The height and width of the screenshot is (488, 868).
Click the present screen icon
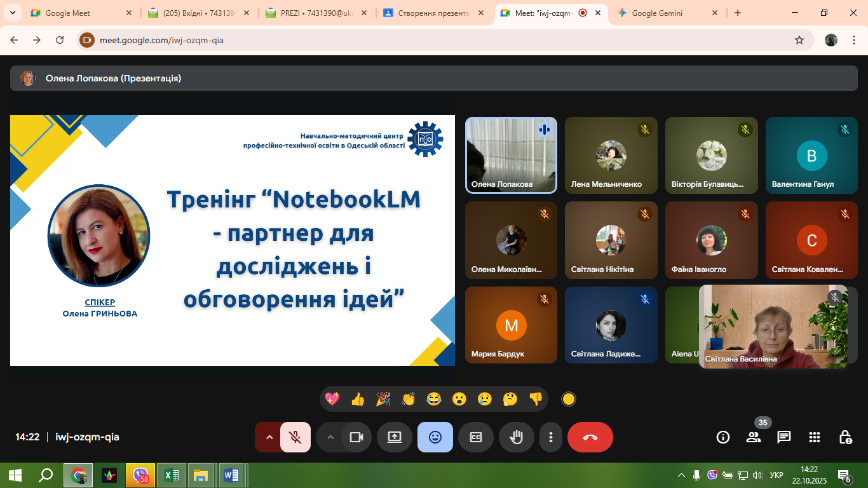[395, 437]
